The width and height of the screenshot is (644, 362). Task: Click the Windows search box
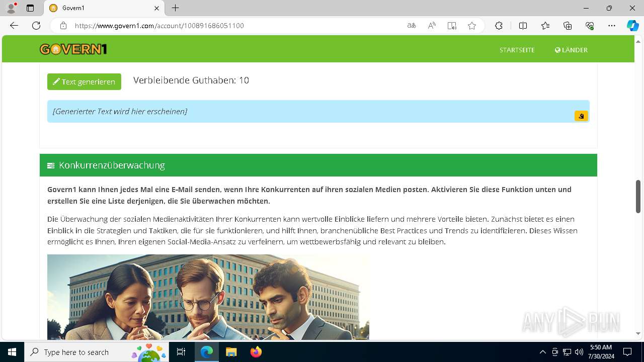pos(97,352)
